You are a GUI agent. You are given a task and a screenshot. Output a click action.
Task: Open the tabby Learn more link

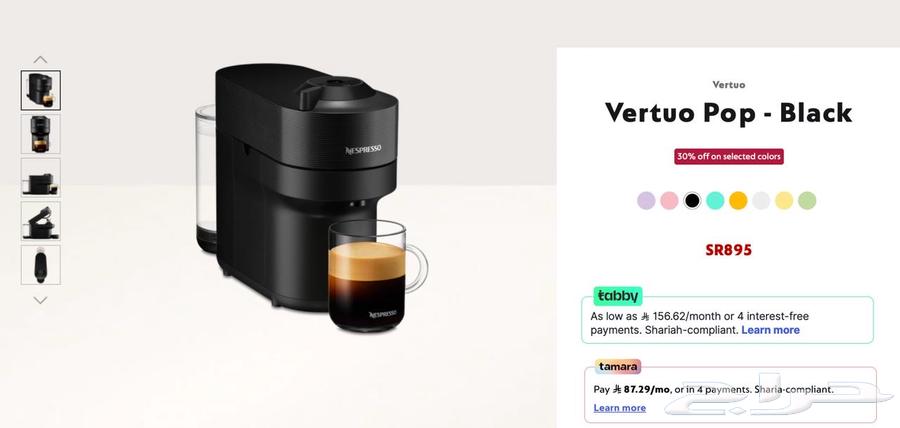770,330
